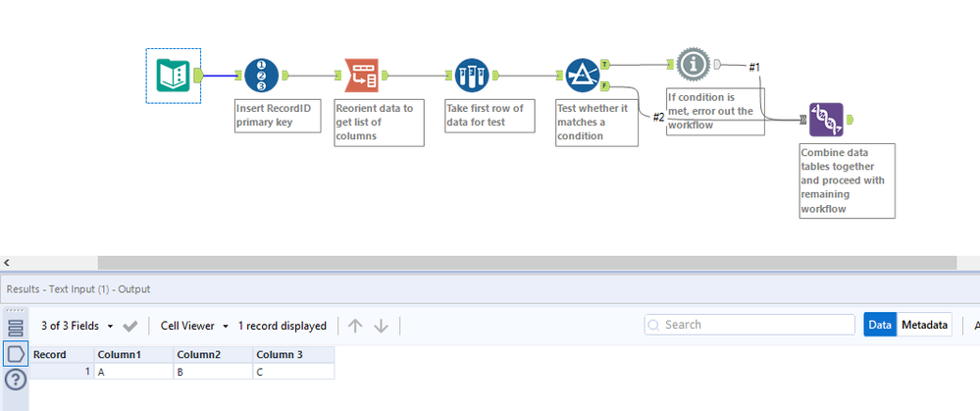The width and height of the screenshot is (980, 411).
Task: Go to previous record up arrow
Action: point(355,326)
